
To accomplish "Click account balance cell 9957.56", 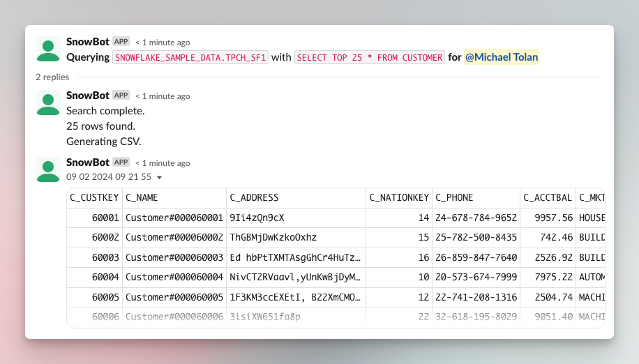I will tap(548, 218).
